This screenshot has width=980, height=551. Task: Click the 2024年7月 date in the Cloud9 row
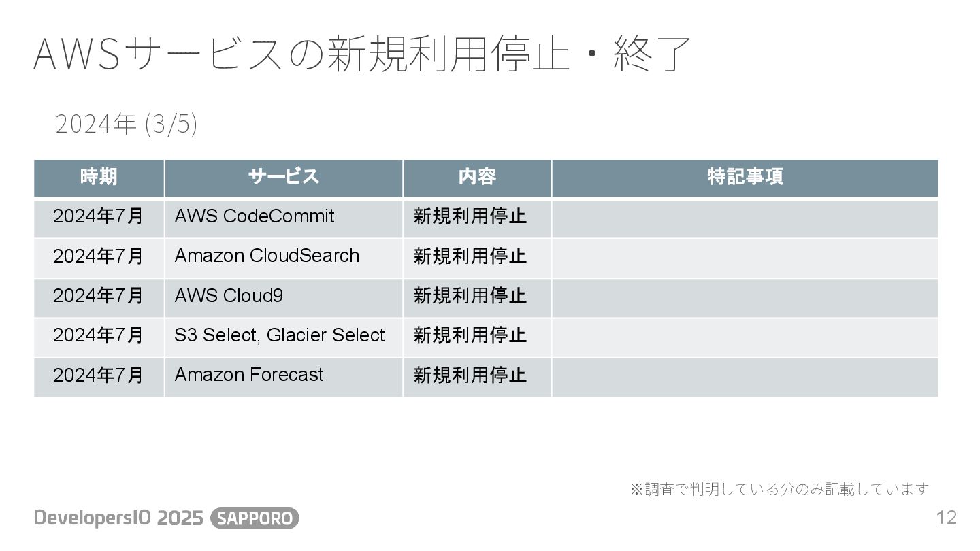(99, 297)
